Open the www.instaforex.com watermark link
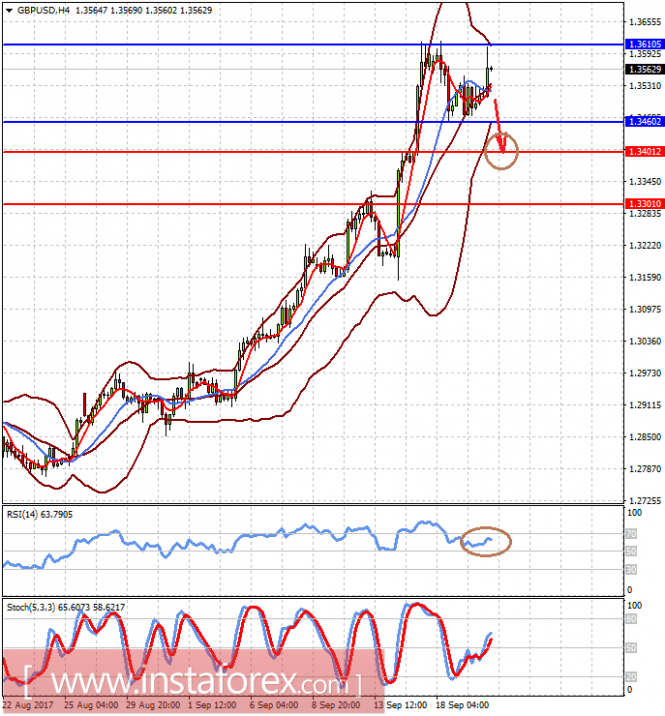This screenshot has height=716, width=665. click(192, 682)
